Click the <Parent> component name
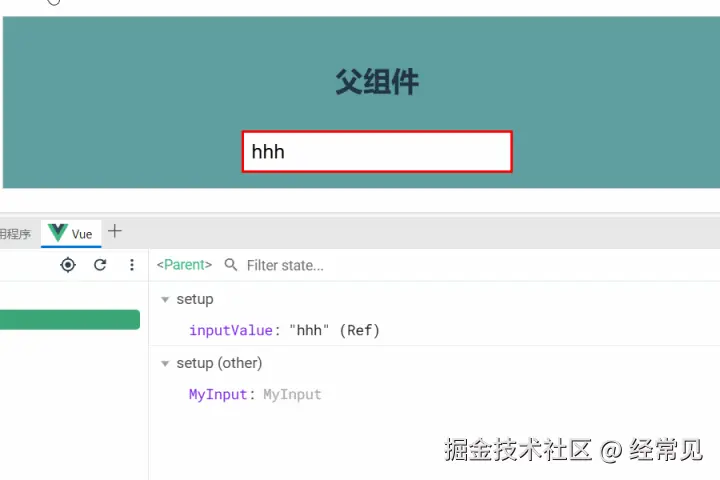The height and width of the screenshot is (480, 720). 184,265
